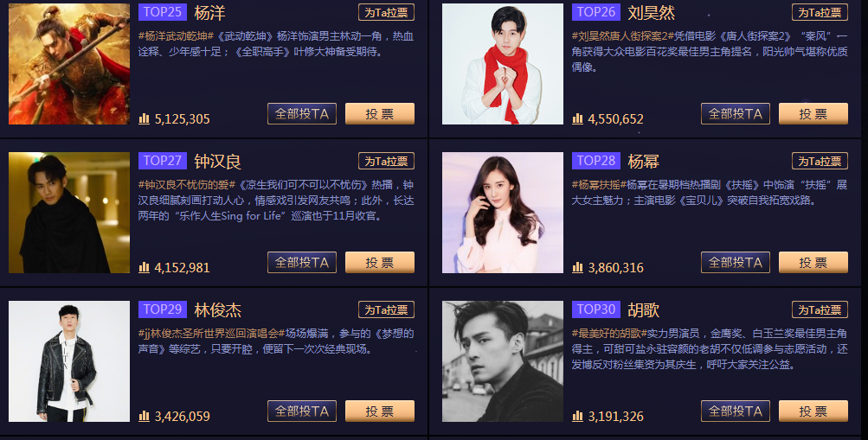The height and width of the screenshot is (440, 868).
Task: Open 胡歌's black and white photo
Action: click(503, 361)
